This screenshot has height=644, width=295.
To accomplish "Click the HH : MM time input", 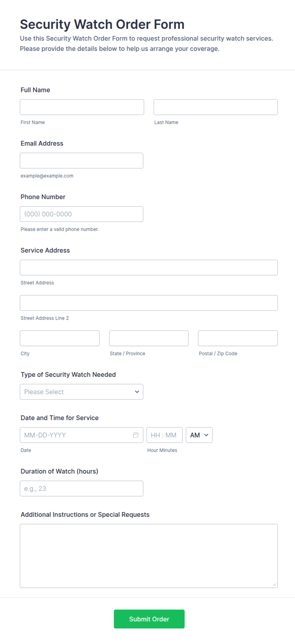I will click(164, 435).
